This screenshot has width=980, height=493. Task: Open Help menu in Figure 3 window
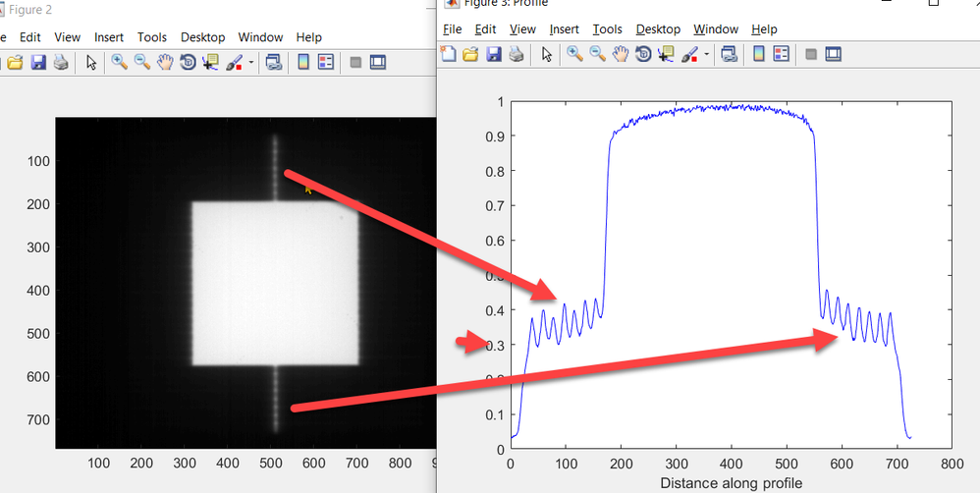763,29
